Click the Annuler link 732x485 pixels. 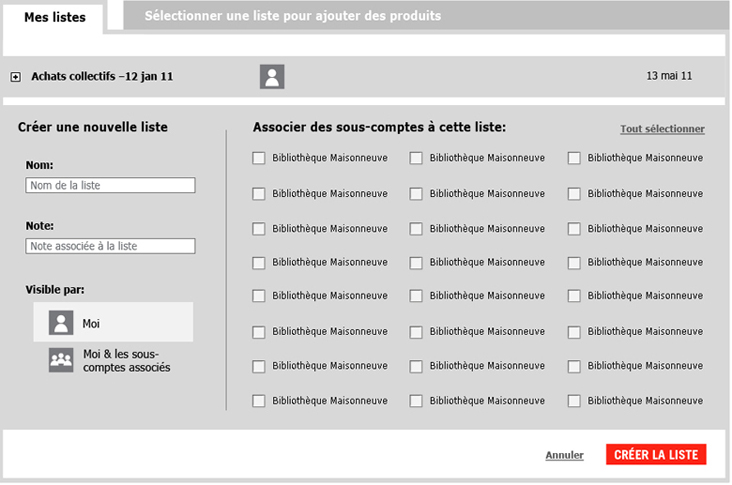(x=564, y=456)
